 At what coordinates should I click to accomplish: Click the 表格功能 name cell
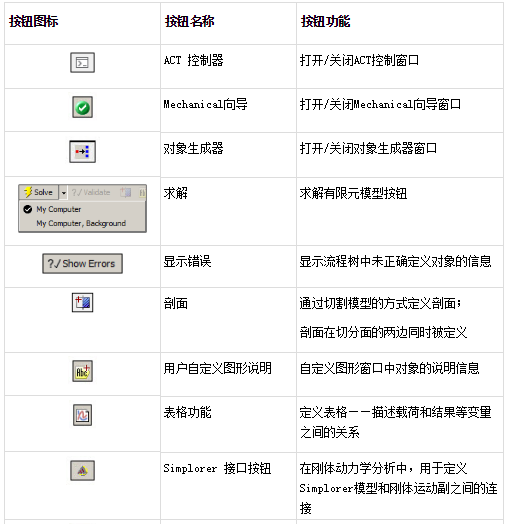(187, 412)
